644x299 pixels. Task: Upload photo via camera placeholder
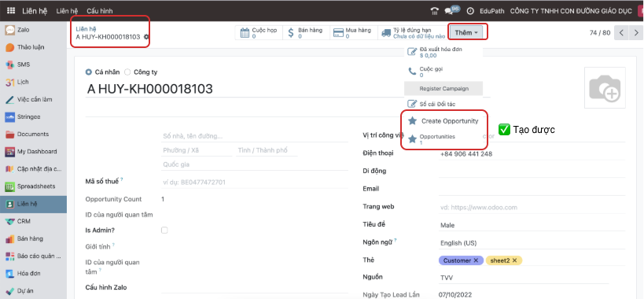(x=605, y=88)
